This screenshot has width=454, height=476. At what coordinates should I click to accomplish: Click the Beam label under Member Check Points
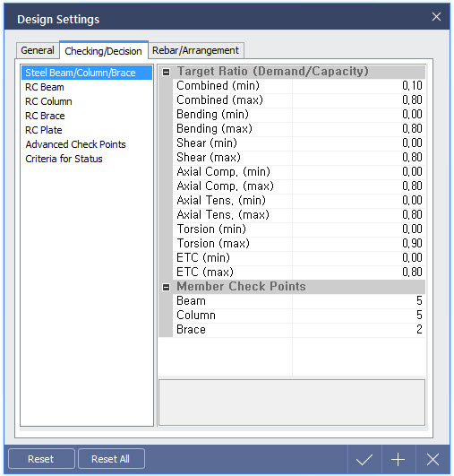tap(191, 301)
